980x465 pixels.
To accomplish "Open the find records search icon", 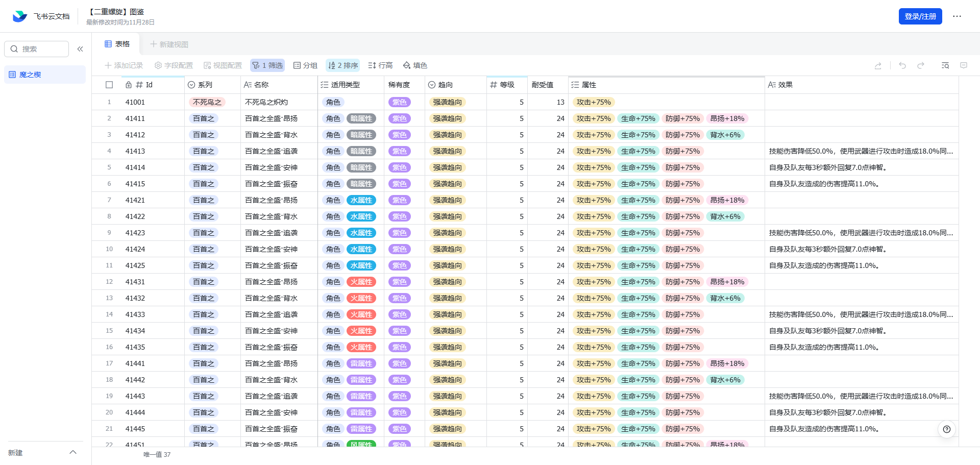I will pos(945,65).
